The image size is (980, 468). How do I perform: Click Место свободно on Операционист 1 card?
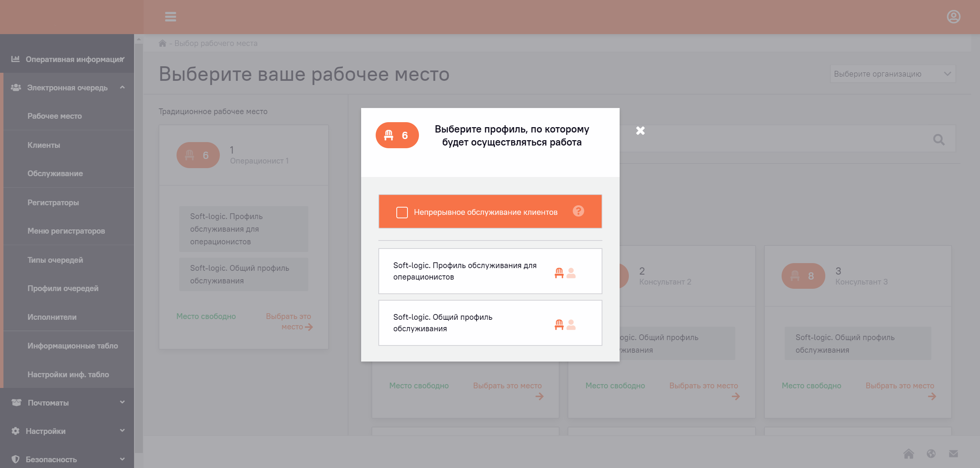(206, 316)
